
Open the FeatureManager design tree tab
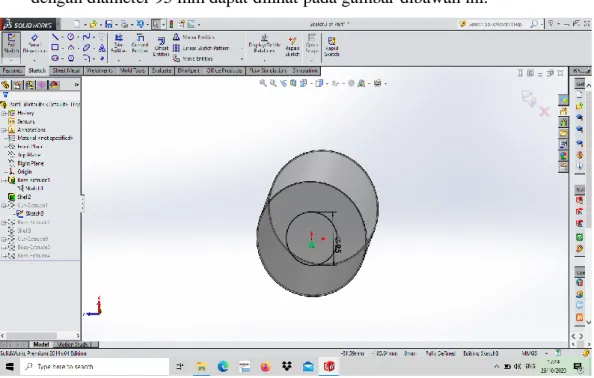click(x=5, y=85)
